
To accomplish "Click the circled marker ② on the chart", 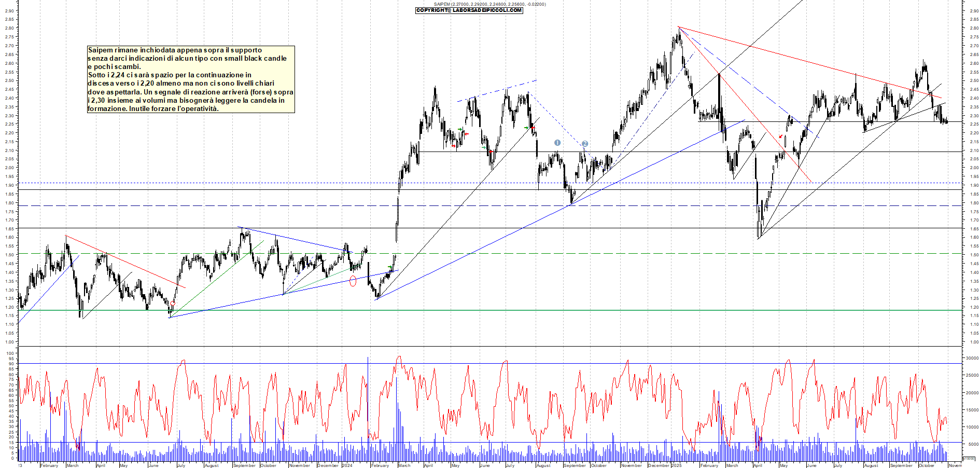I will (x=585, y=144).
